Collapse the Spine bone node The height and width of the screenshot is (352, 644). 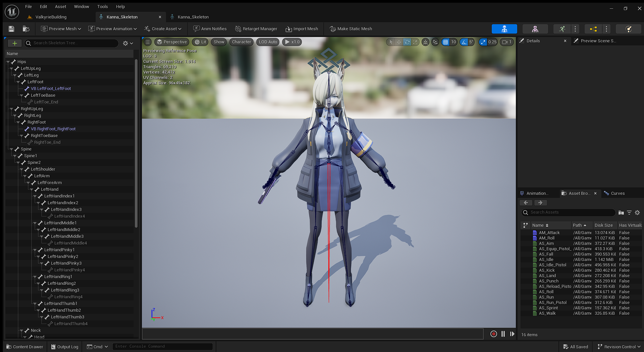point(11,149)
